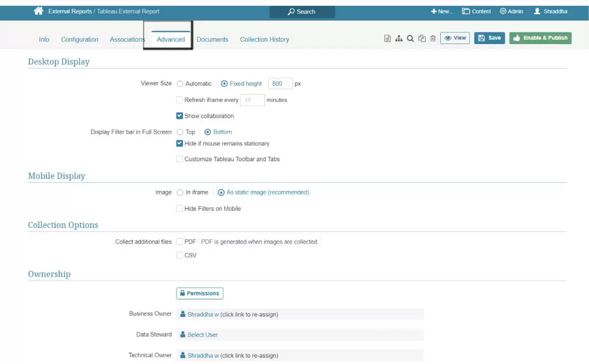Enable Hide Filters on Mobile
This screenshot has height=364, width=589.
tap(179, 209)
